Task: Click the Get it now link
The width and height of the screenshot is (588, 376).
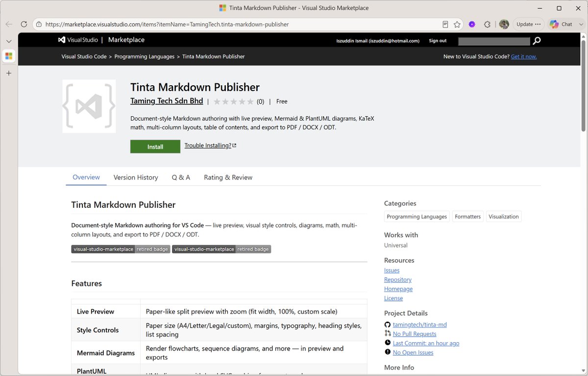Action: point(524,56)
